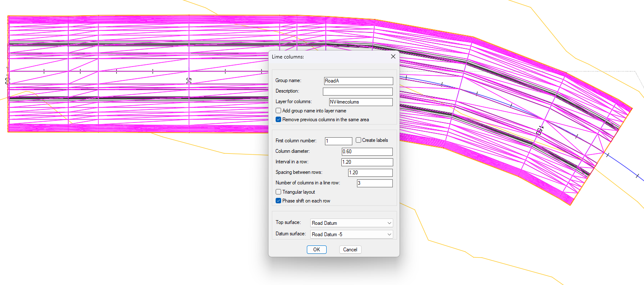This screenshot has height=285, width=644.
Task: Select the NV-limecolums layer name field
Action: coord(360,101)
